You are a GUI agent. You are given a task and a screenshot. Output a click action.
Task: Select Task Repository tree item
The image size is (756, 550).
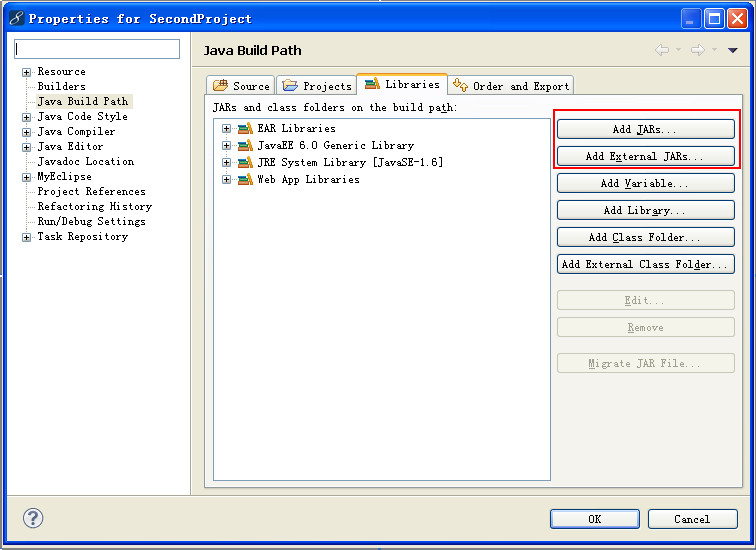[x=83, y=236]
